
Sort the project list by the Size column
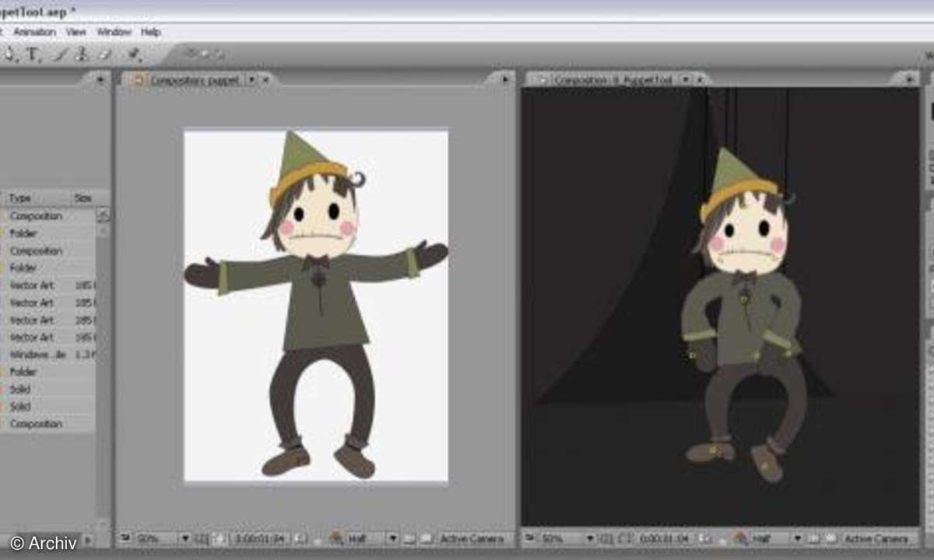click(x=83, y=198)
